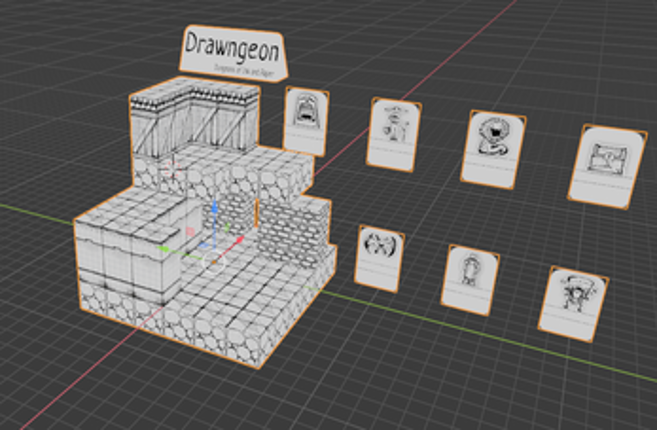Select the screaming face card

point(306,121)
